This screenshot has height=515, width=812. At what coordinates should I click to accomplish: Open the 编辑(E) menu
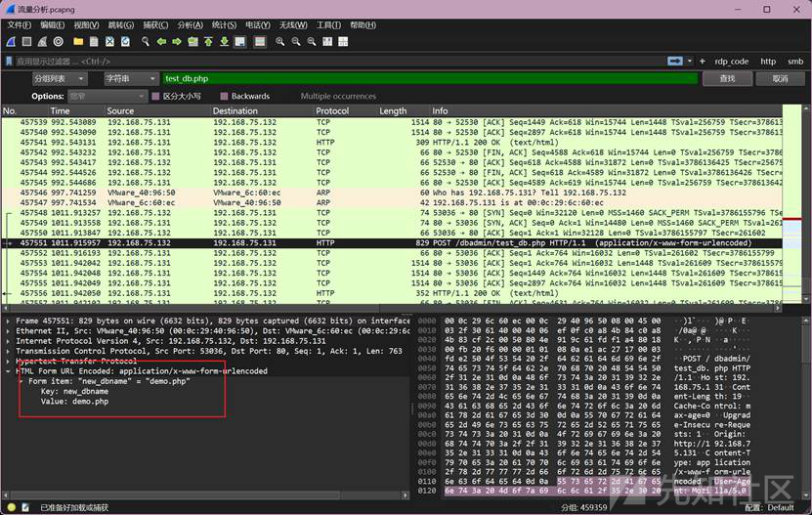(x=53, y=24)
